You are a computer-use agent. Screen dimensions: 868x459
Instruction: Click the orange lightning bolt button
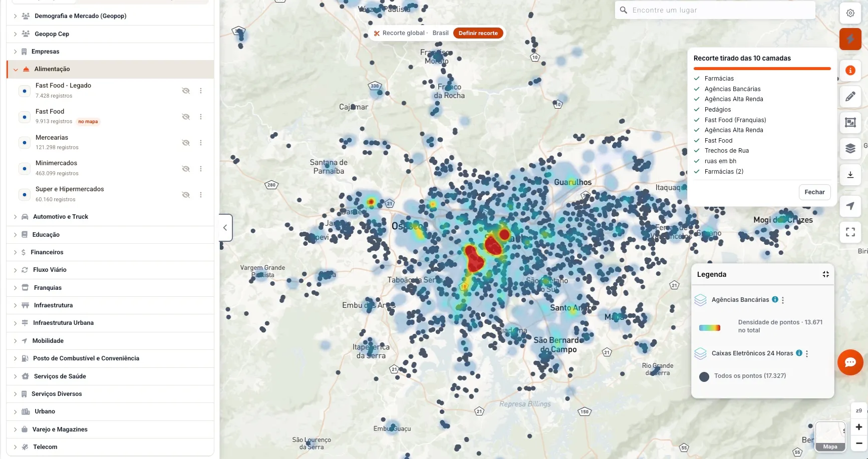click(x=850, y=39)
